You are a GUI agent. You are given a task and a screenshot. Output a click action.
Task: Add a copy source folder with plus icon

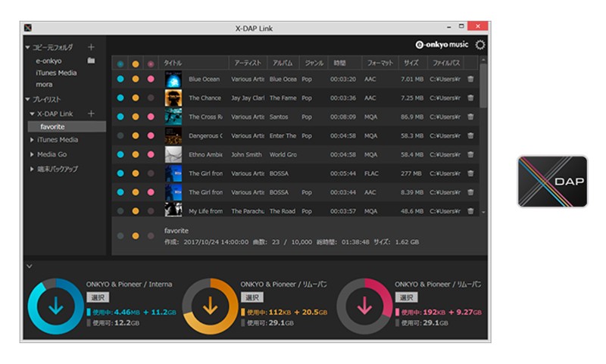(91, 47)
